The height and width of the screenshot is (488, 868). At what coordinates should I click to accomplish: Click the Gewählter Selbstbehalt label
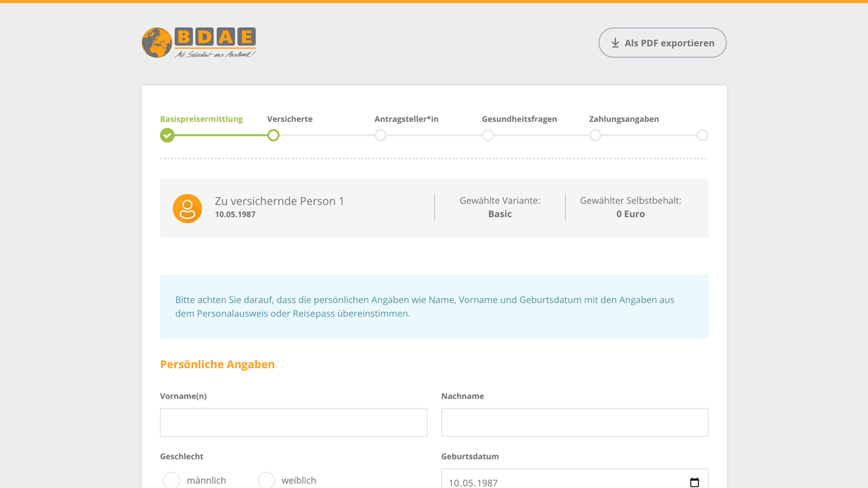(630, 201)
